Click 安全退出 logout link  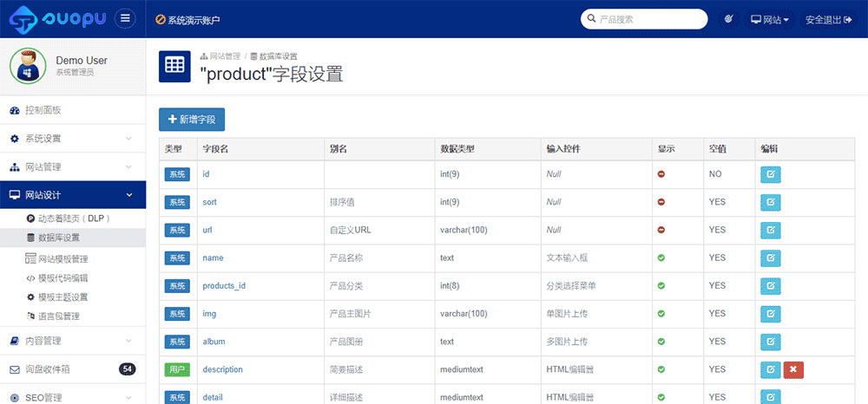click(828, 19)
